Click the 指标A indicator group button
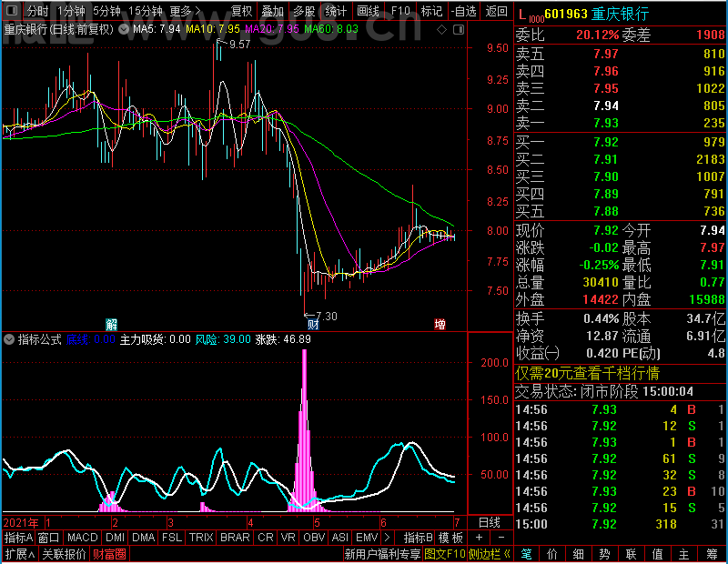The height and width of the screenshot is (564, 728). (x=18, y=538)
